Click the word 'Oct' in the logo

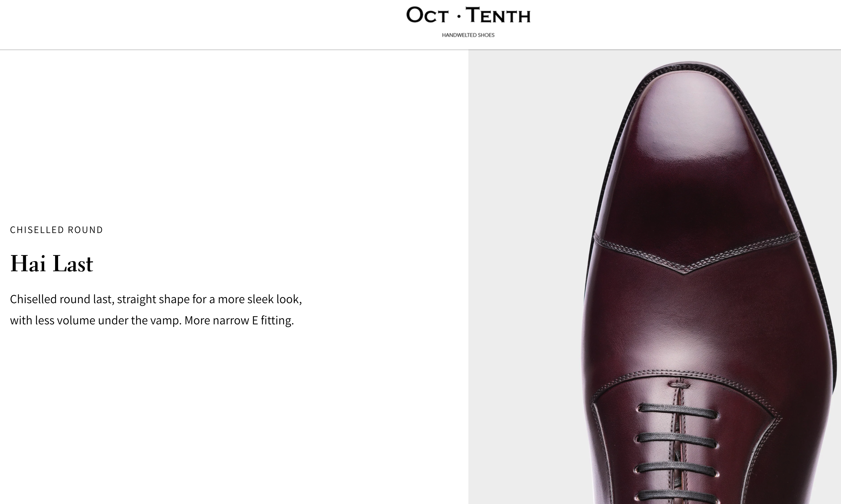[x=427, y=16]
